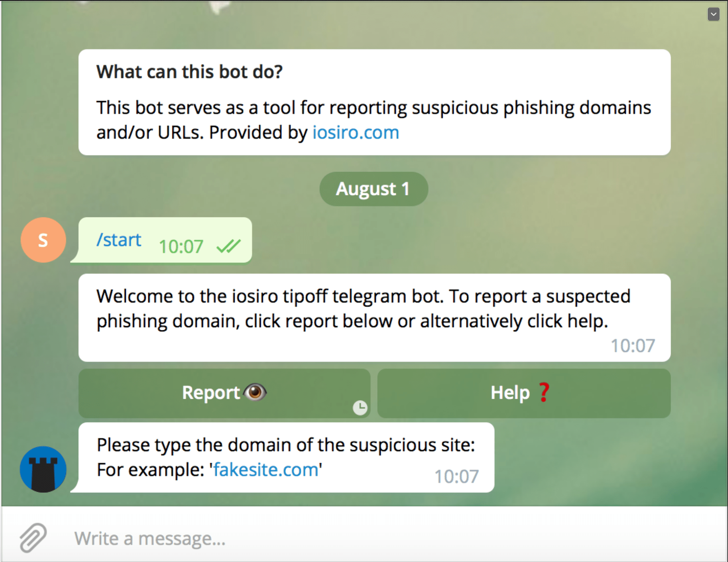Click the eye emoji on Report button

tap(255, 392)
